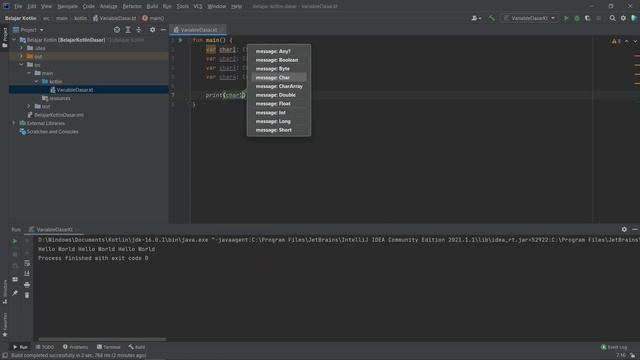Click the Build project hammer icon
Screen dimensions: 640x360
491,18
